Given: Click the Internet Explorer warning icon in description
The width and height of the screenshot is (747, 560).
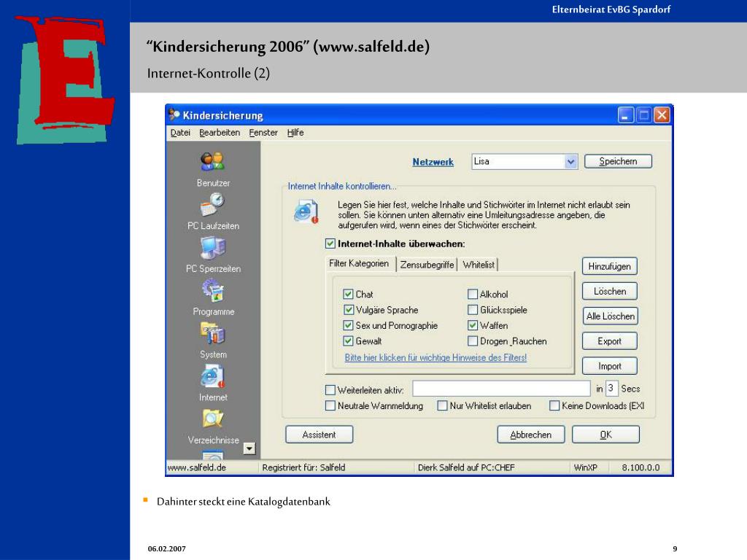Looking at the screenshot, I should pyautogui.click(x=306, y=212).
